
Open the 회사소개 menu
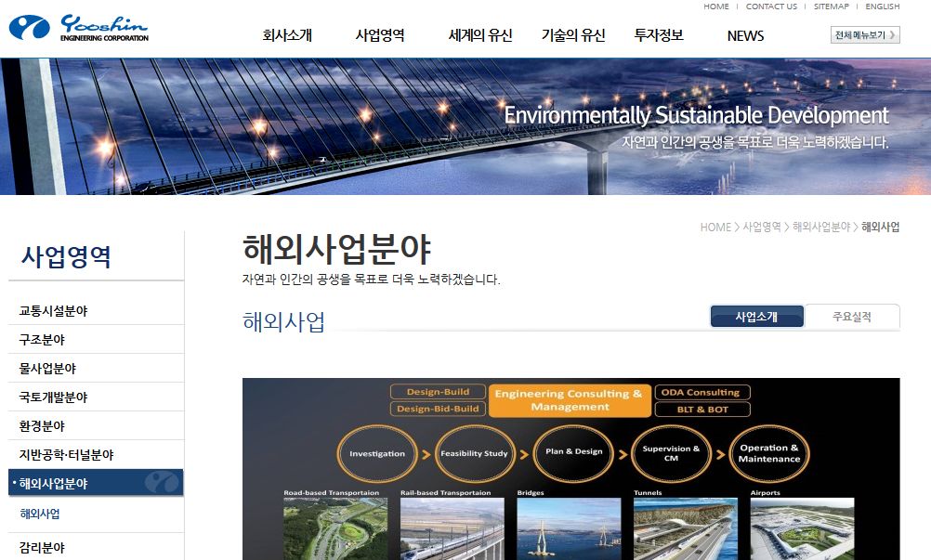pyautogui.click(x=287, y=35)
